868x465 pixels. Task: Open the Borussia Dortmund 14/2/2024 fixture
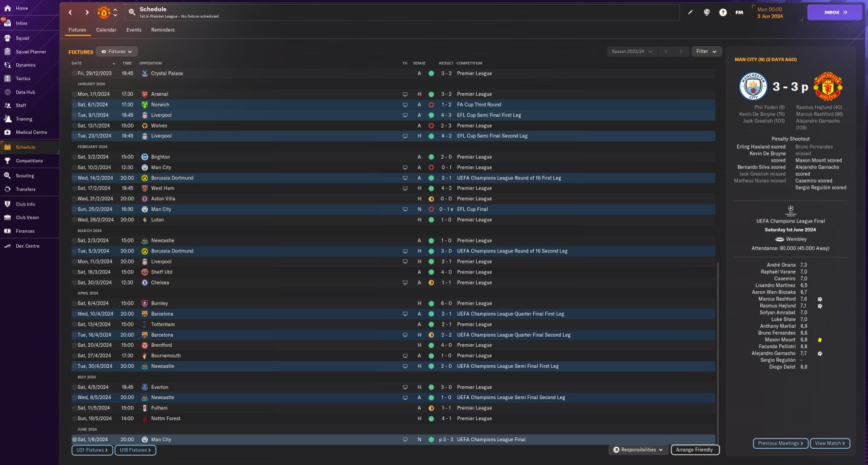coord(393,178)
